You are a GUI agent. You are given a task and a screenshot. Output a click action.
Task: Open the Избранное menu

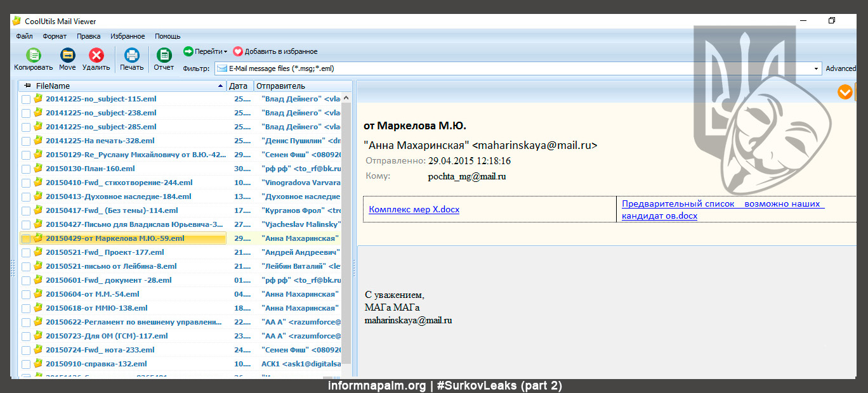pos(128,36)
